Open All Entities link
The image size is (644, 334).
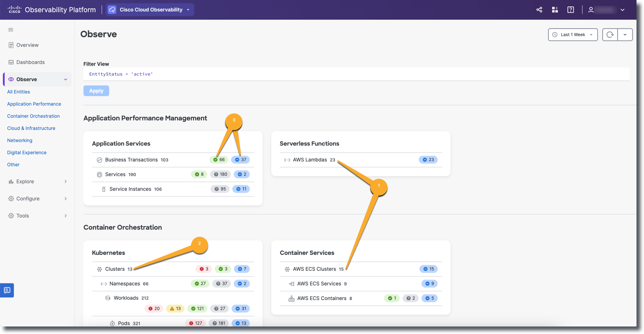tap(18, 92)
